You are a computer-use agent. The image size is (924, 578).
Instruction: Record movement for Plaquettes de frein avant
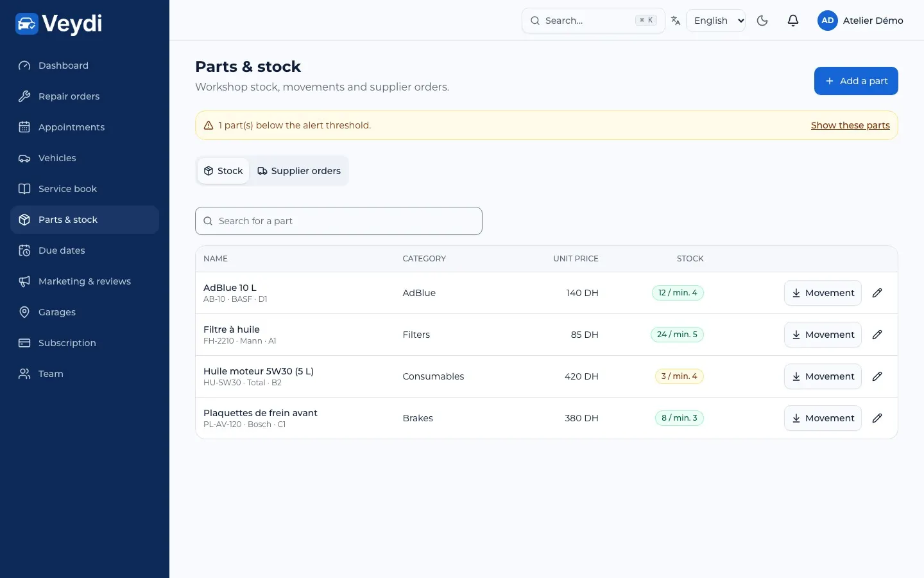(823, 418)
